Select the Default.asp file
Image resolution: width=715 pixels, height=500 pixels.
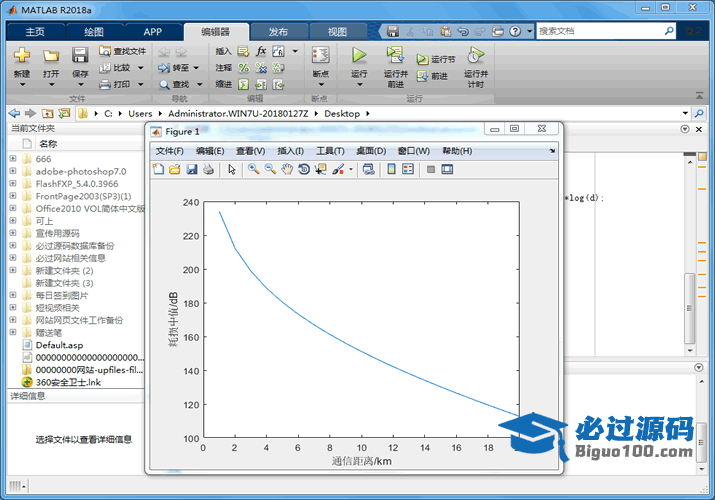59,345
